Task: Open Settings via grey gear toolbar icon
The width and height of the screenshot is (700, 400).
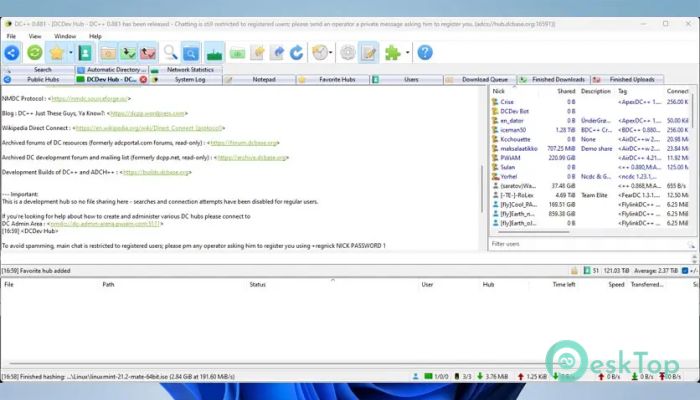Action: click(348, 53)
